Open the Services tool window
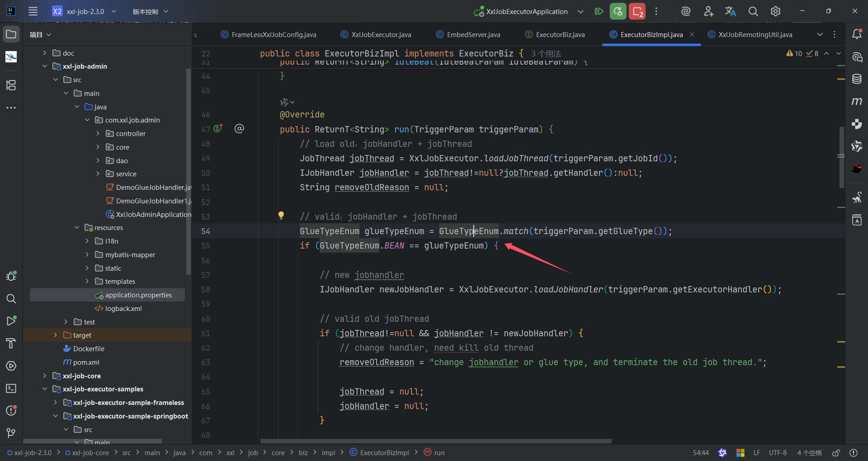868x461 pixels. 11,366
